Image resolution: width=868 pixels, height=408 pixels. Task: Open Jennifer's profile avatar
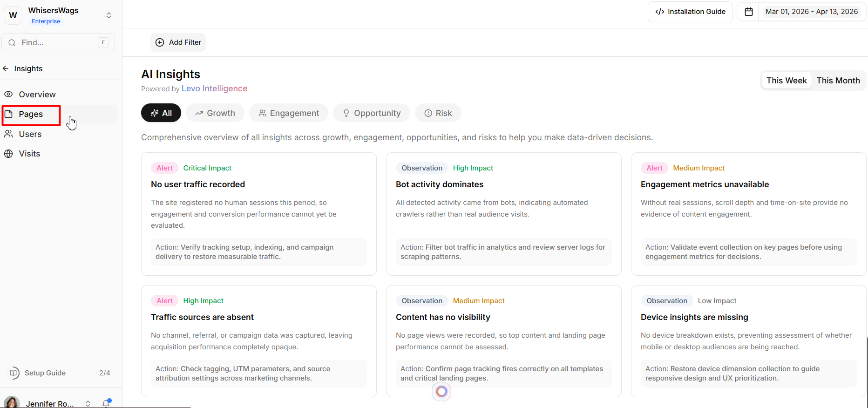(12, 402)
